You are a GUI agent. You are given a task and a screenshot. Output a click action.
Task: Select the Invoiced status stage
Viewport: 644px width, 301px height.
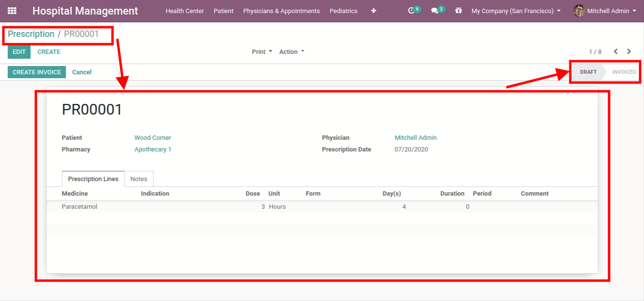coord(624,72)
